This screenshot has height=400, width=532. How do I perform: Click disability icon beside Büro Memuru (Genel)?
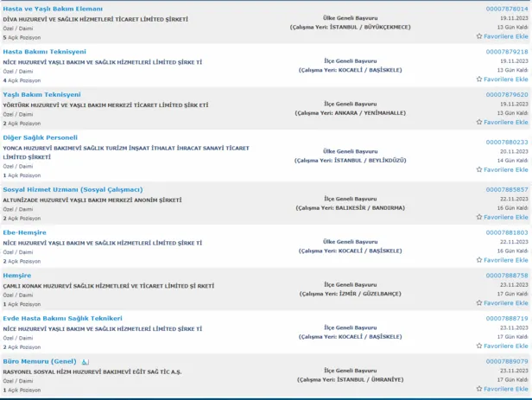[85, 361]
